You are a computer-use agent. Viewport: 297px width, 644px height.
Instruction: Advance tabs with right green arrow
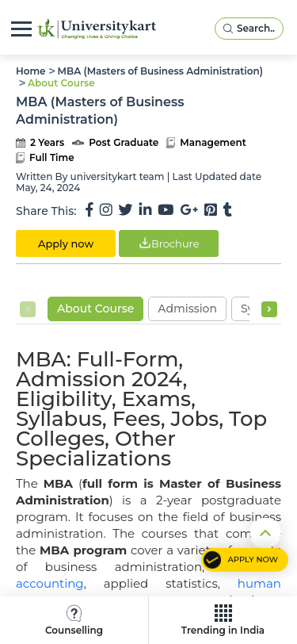tap(269, 309)
